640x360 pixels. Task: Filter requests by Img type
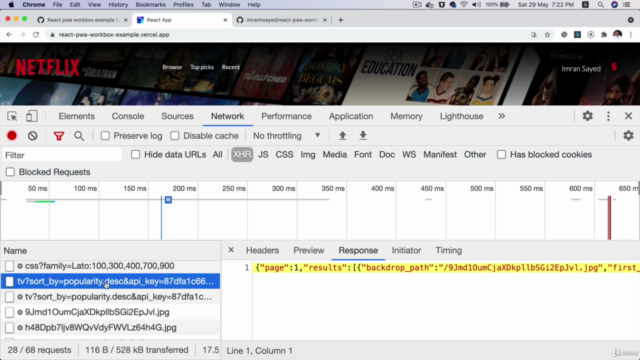[x=308, y=155]
